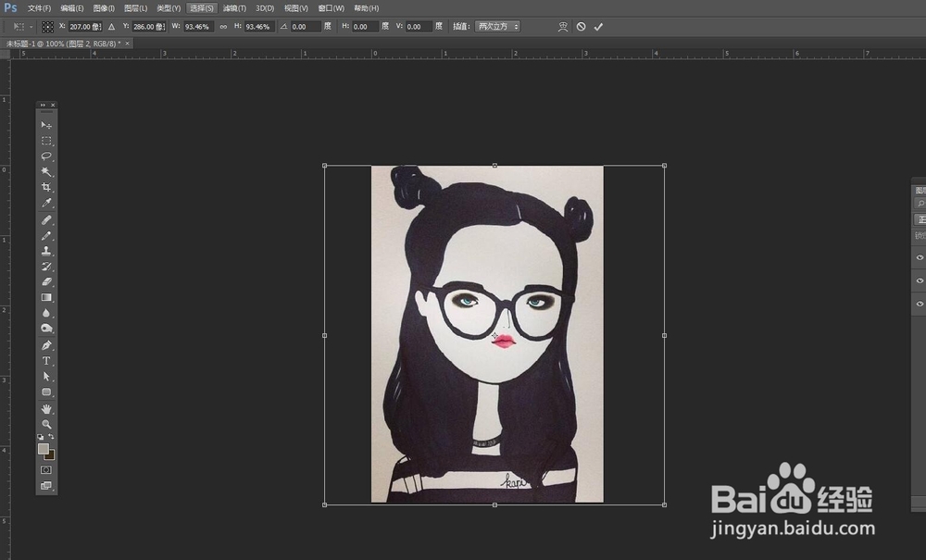Open the 滤镜(T) menu
Image resolution: width=926 pixels, height=560 pixels.
coord(234,8)
